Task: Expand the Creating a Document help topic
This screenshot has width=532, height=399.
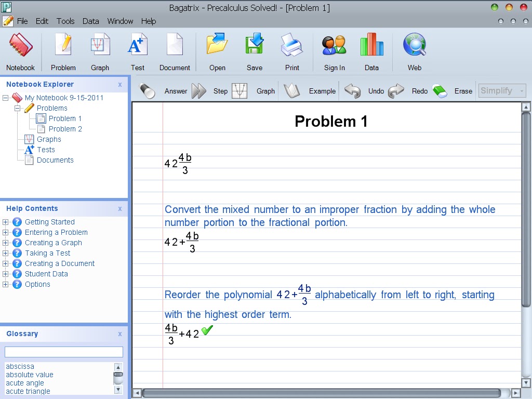Action: (5, 263)
